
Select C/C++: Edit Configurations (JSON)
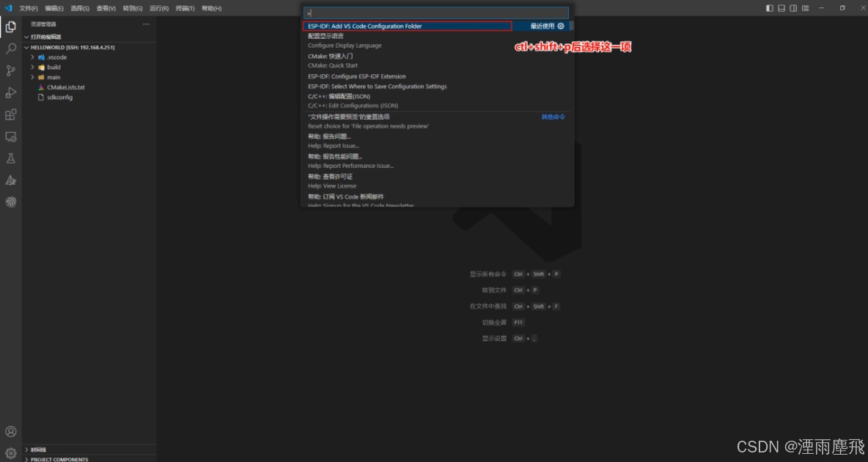pos(437,100)
